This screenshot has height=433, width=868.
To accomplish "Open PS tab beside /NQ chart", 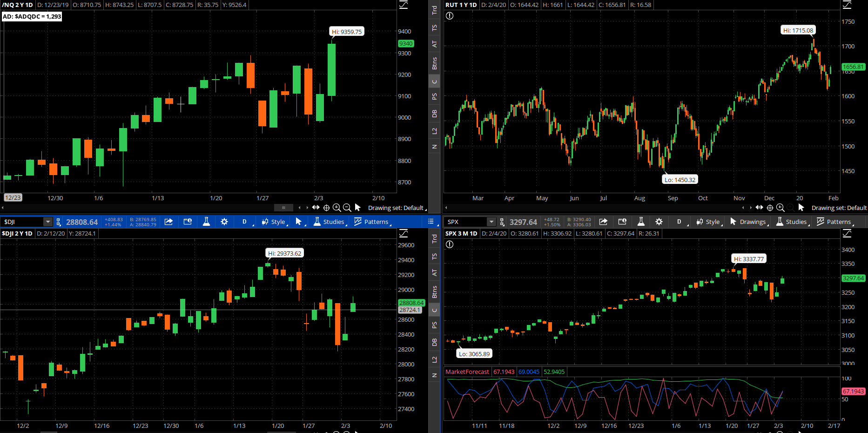I will point(434,96).
